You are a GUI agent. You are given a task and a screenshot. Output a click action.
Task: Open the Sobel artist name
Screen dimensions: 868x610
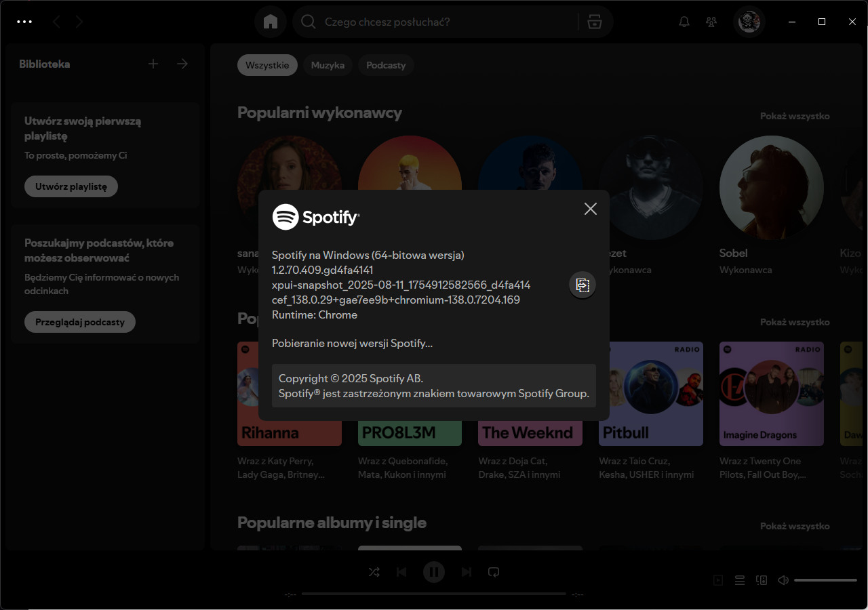coord(734,253)
